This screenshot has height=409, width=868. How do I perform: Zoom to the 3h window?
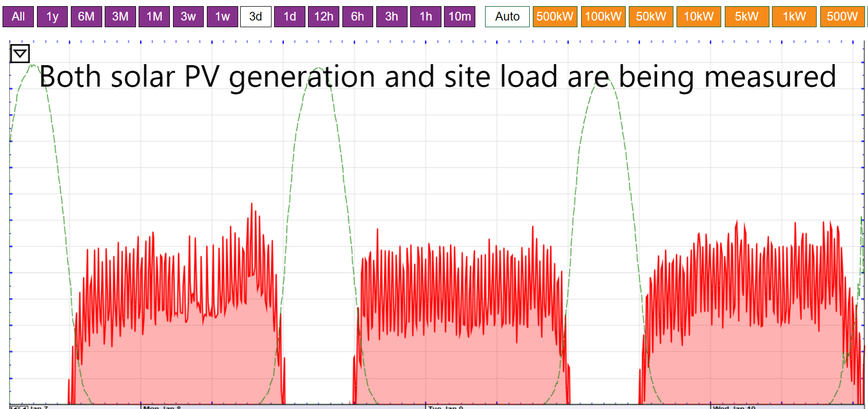point(392,16)
